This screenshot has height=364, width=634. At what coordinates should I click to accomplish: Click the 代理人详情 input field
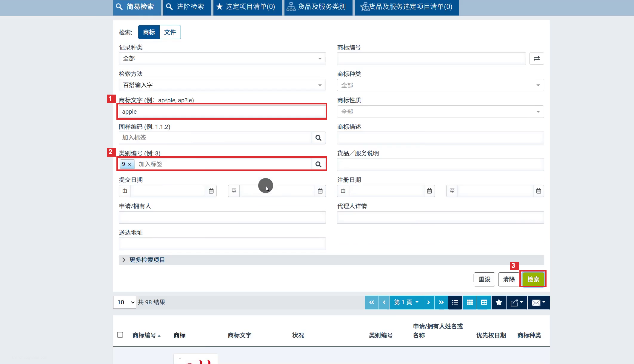click(440, 218)
